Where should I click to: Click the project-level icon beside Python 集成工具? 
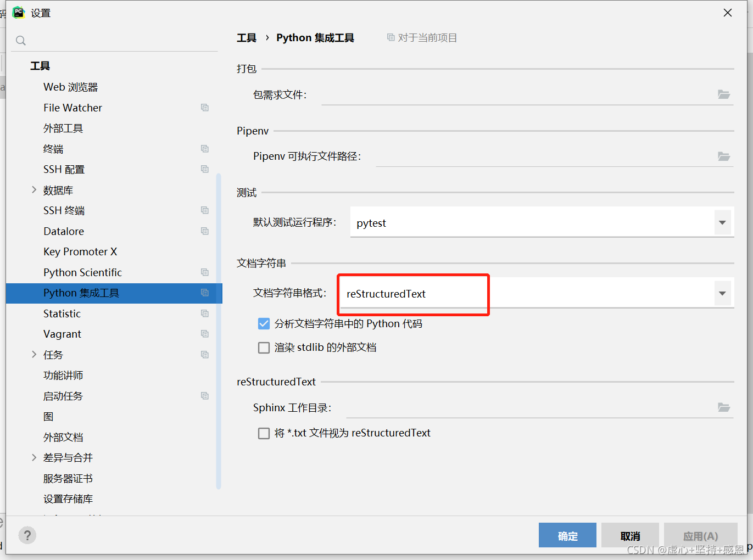click(x=205, y=293)
